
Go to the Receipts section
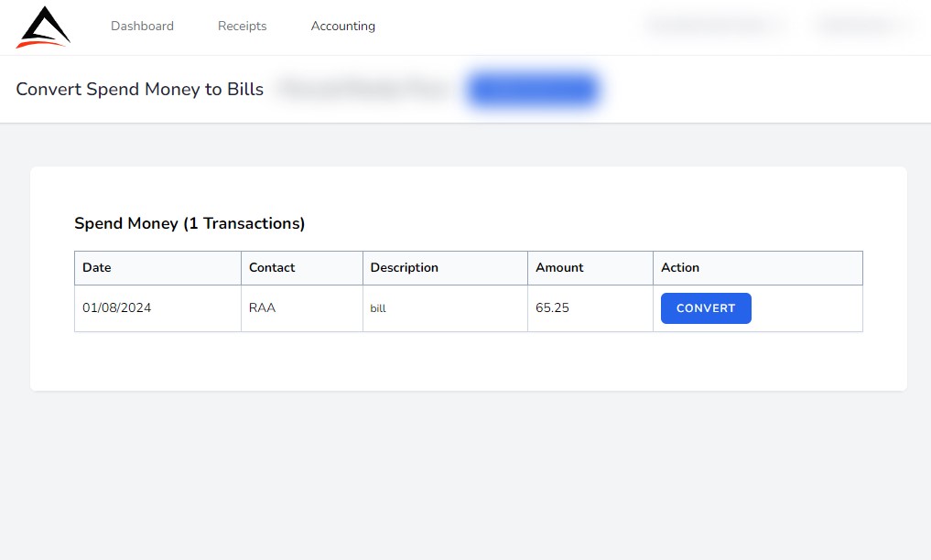tap(243, 27)
